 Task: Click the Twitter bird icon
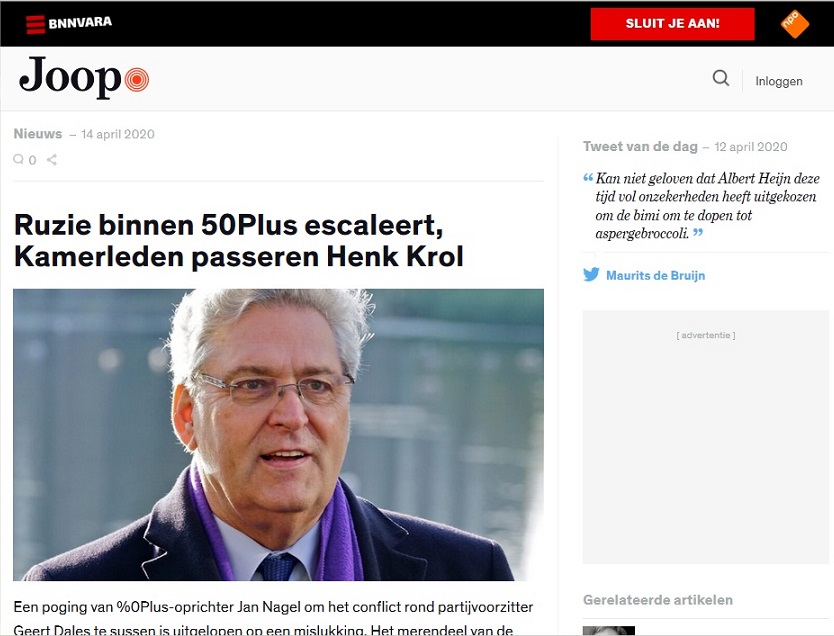[591, 274]
